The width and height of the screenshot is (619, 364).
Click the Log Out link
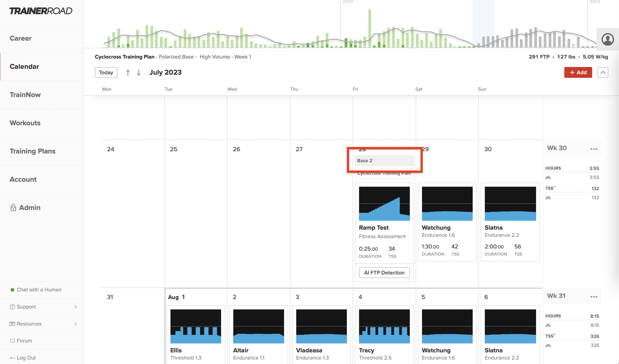pyautogui.click(x=26, y=358)
